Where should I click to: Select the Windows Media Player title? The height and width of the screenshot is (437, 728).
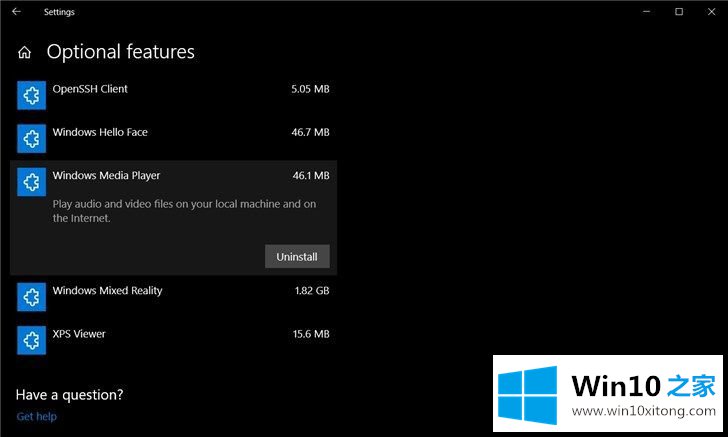106,176
